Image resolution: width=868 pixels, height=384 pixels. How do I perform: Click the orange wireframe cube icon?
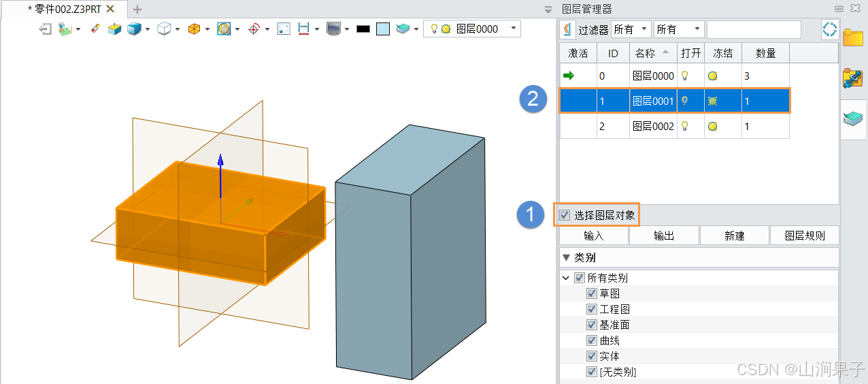point(194,29)
